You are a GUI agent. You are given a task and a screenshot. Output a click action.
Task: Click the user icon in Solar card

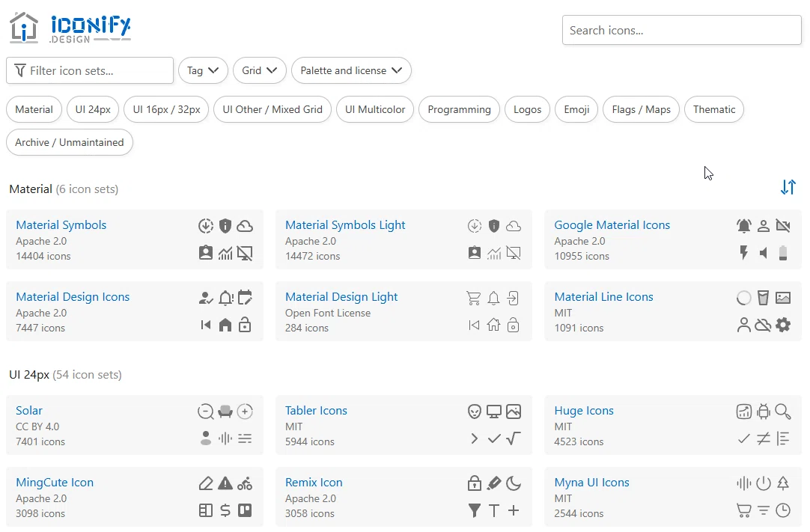coord(206,438)
